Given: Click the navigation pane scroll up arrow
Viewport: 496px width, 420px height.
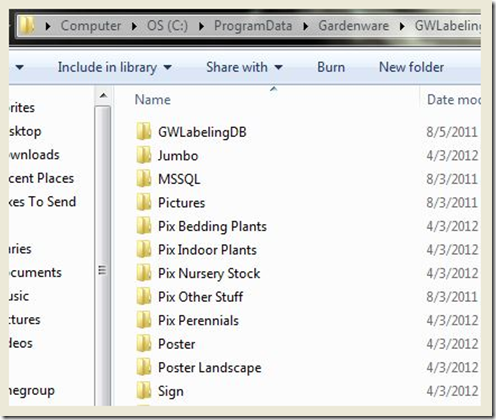Looking at the screenshot, I should [103, 96].
